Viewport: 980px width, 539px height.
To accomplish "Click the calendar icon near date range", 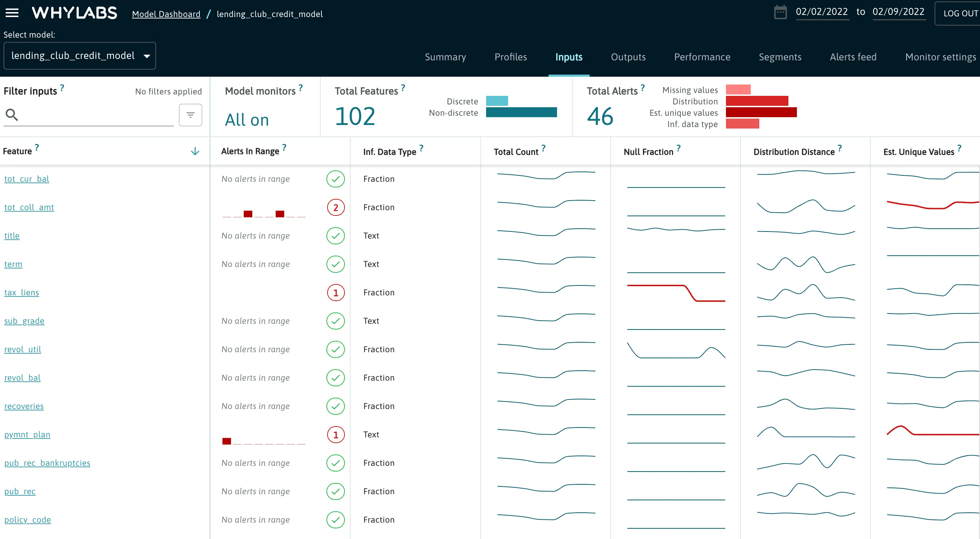I will pyautogui.click(x=781, y=12).
